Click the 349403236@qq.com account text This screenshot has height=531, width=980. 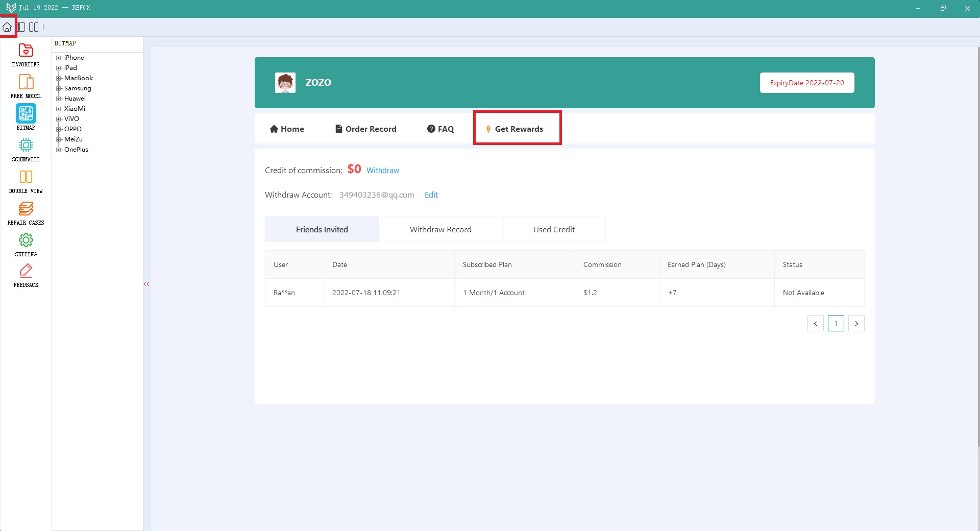point(377,195)
